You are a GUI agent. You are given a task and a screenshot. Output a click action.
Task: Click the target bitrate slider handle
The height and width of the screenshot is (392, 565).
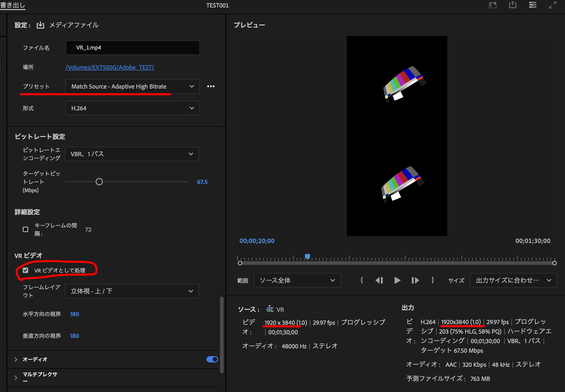(x=99, y=182)
